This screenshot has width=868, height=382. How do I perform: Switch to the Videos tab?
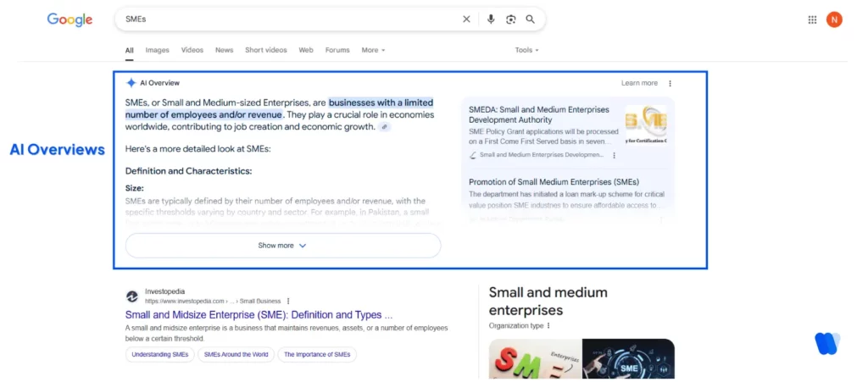pos(192,50)
